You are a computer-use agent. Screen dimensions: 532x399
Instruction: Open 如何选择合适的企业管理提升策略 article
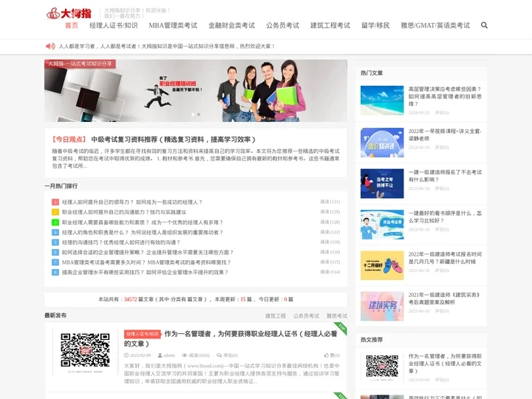(x=148, y=253)
